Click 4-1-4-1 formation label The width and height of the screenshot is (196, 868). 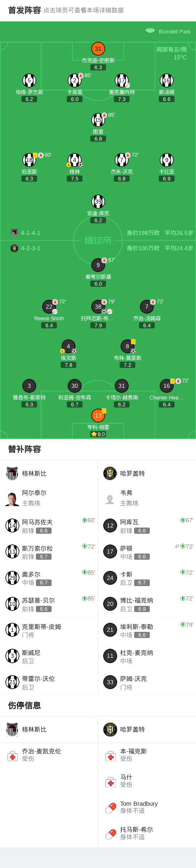31,233
